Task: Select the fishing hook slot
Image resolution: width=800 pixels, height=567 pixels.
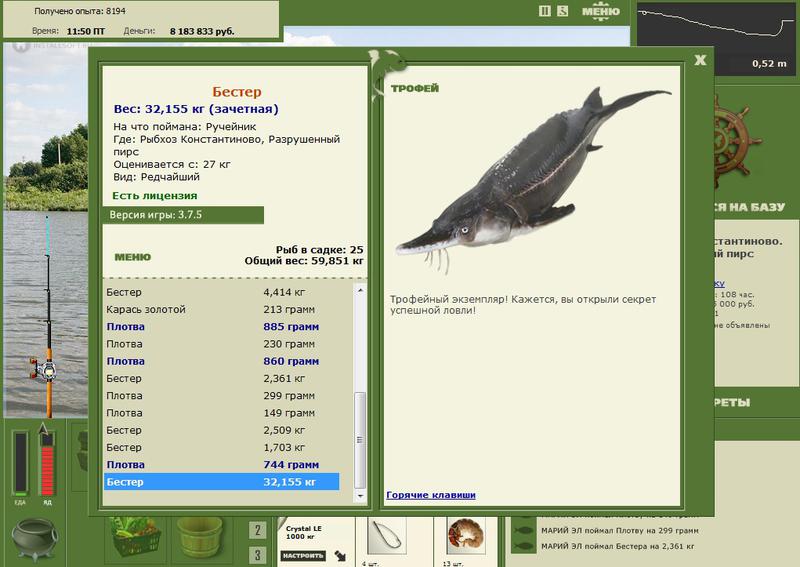Action: click(x=386, y=537)
